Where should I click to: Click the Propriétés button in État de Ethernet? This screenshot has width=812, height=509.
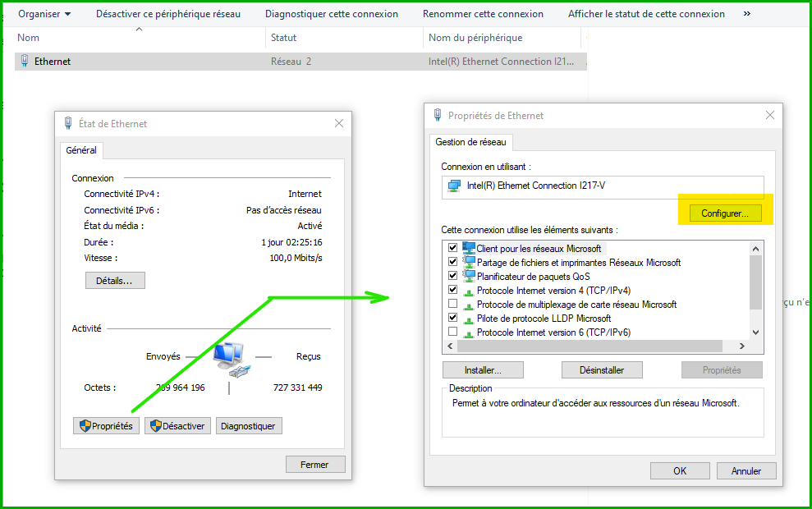(x=106, y=426)
